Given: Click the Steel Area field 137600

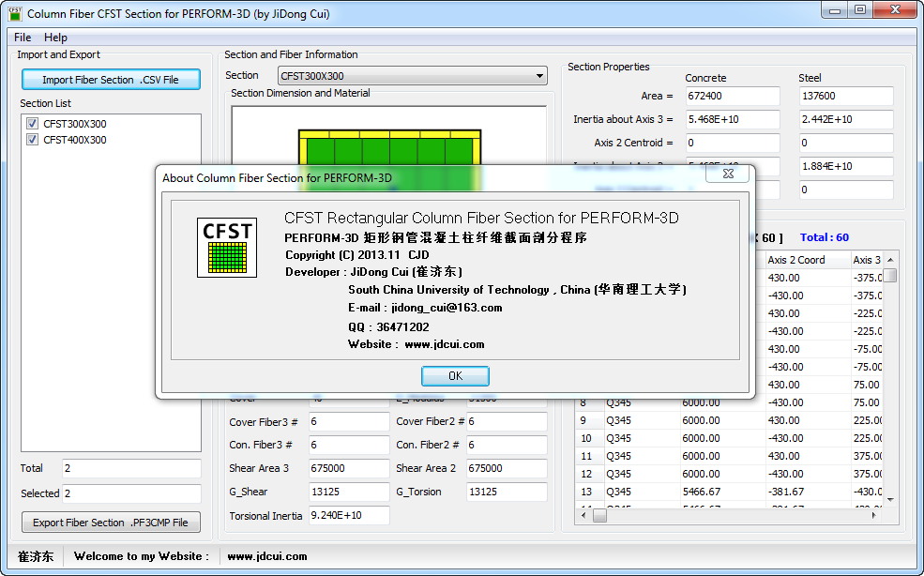Looking at the screenshot, I should pyautogui.click(x=845, y=96).
